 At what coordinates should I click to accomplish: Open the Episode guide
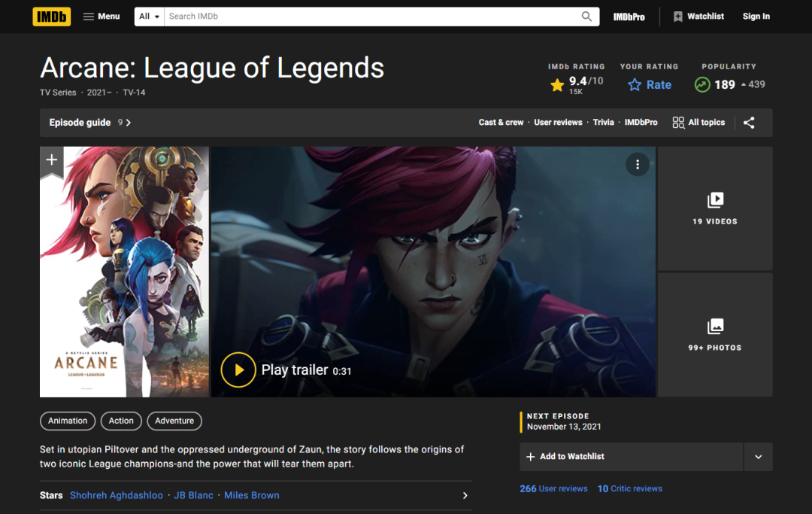click(x=80, y=123)
